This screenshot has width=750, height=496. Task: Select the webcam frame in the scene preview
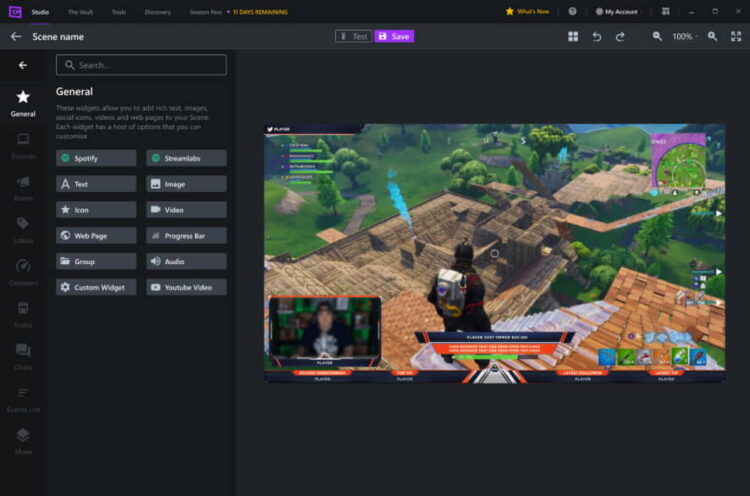(325, 331)
